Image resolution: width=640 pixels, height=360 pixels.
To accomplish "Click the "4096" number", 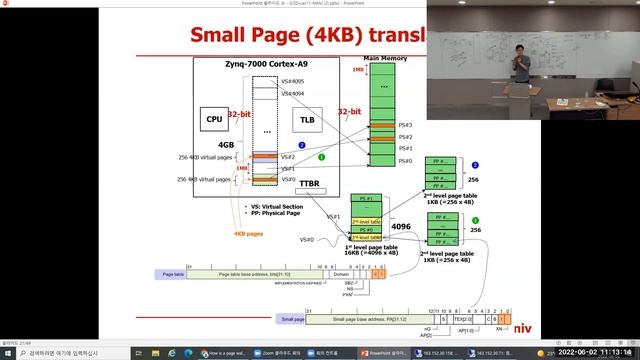I will point(401,227).
